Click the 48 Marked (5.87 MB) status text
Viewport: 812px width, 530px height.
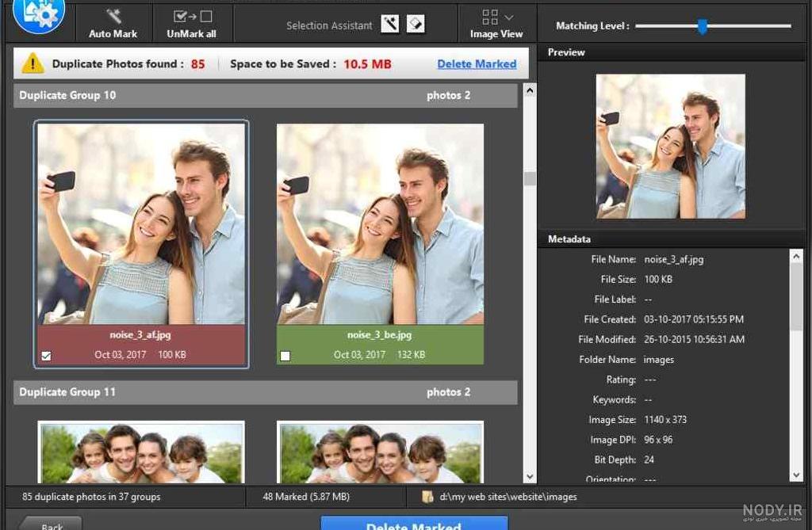[x=306, y=497]
